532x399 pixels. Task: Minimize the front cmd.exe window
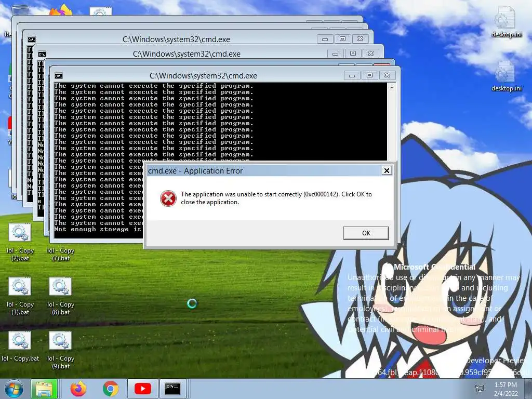point(352,75)
